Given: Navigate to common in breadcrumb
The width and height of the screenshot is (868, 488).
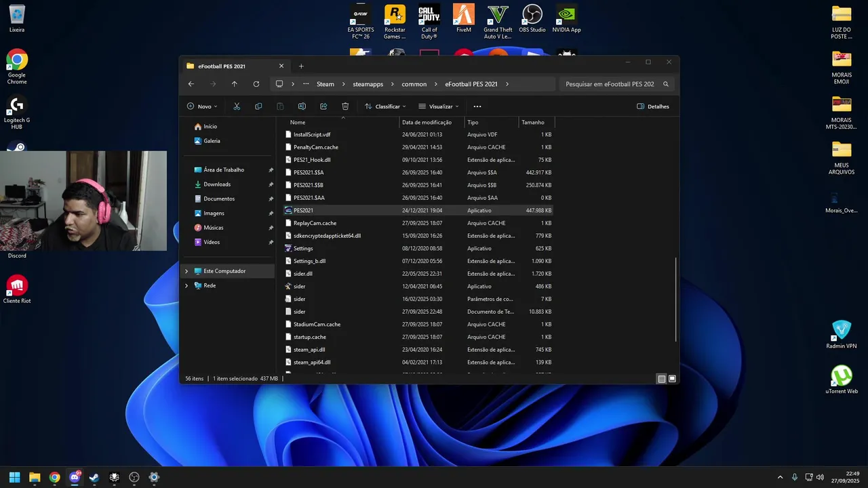Looking at the screenshot, I should (x=414, y=84).
